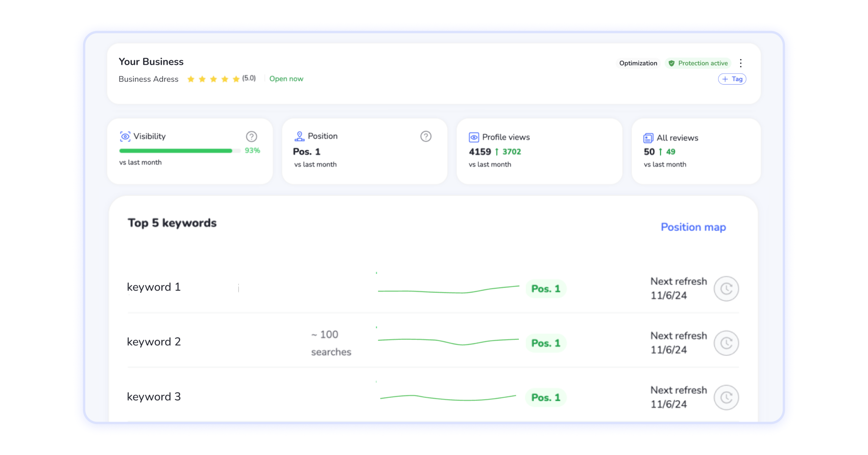Viewport: 868px width, 455px height.
Task: Select the Optimization menu item
Action: [638, 63]
